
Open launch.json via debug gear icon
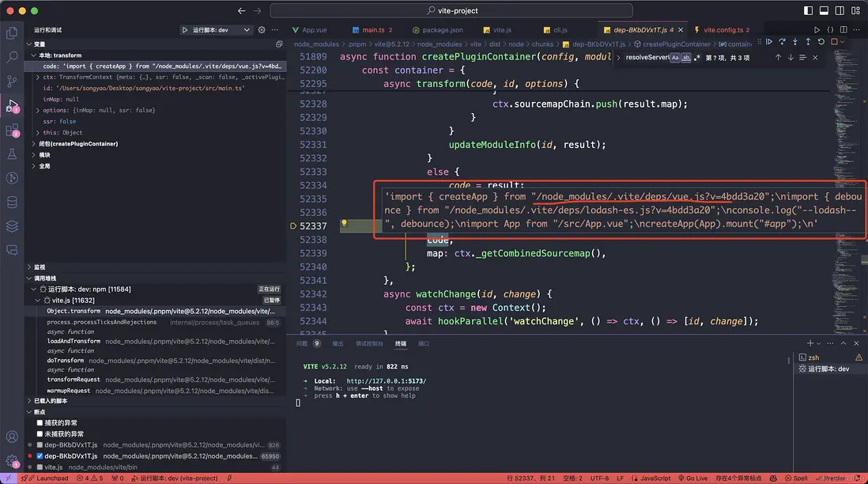(262, 30)
